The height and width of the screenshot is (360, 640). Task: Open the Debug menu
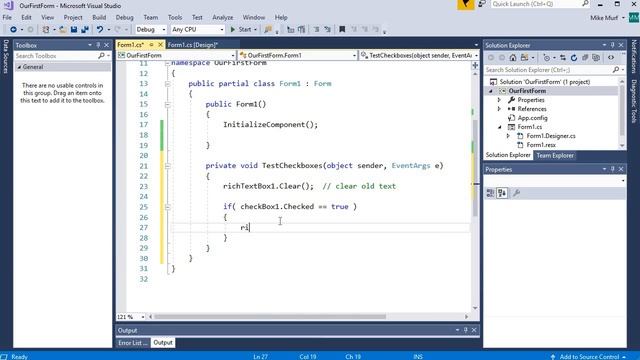point(124,17)
